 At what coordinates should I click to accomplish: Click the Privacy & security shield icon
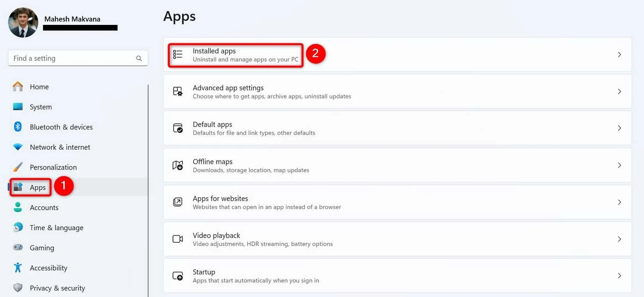(18, 288)
